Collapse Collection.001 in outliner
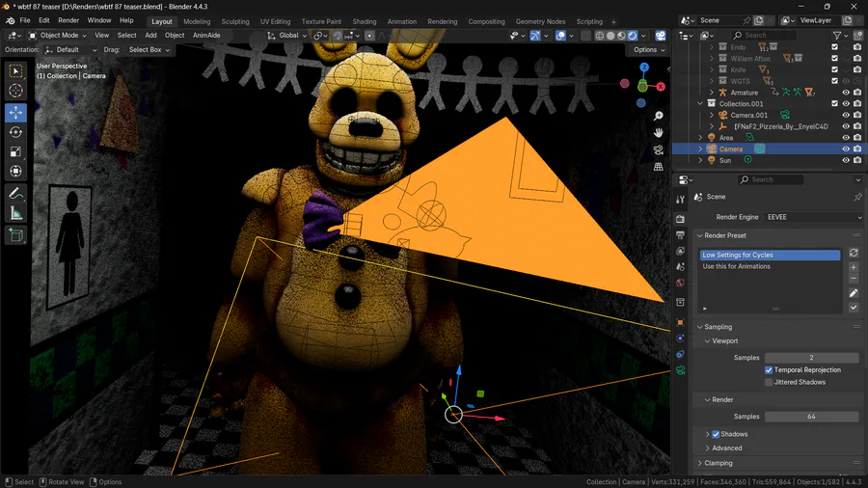The width and height of the screenshot is (868, 488). click(700, 103)
